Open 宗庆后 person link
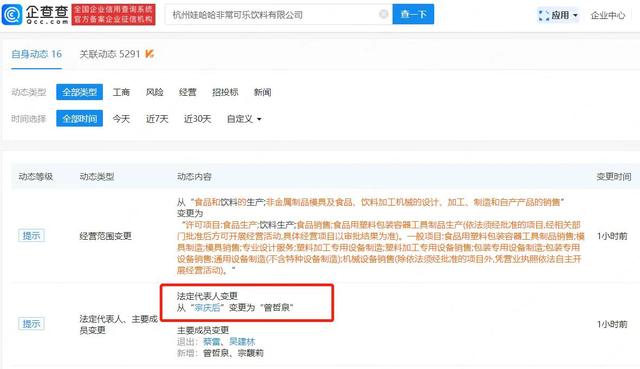This screenshot has width=640, height=369. (207, 307)
